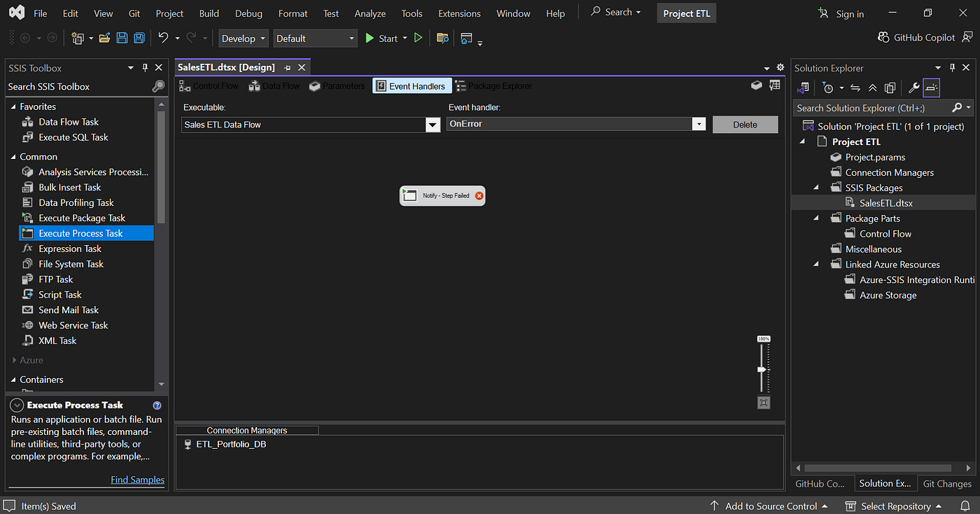Collapse the SSIS Packages folder

click(816, 188)
